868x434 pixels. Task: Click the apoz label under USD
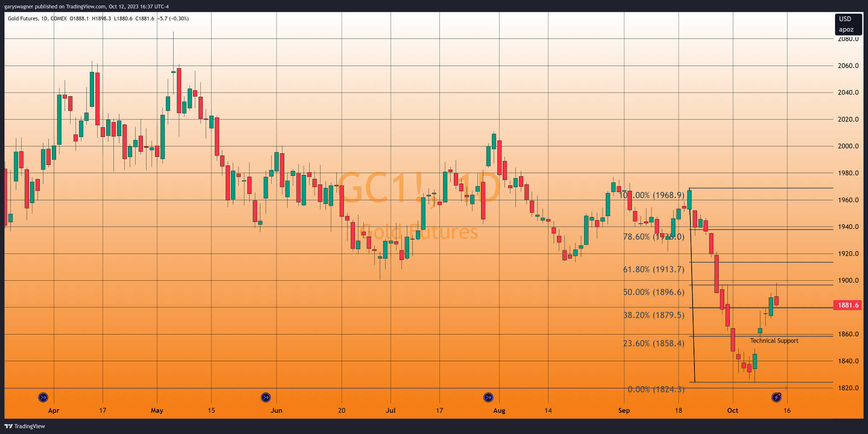[x=846, y=29]
